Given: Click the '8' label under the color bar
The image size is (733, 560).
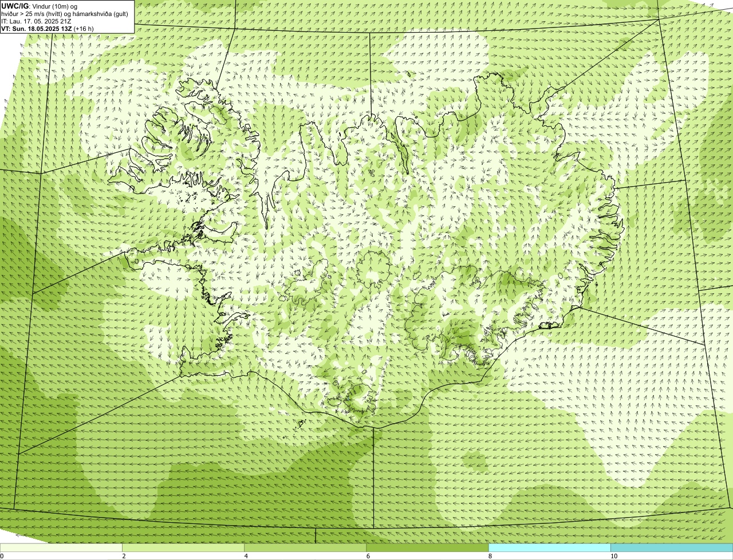Looking at the screenshot, I should click(x=490, y=556).
